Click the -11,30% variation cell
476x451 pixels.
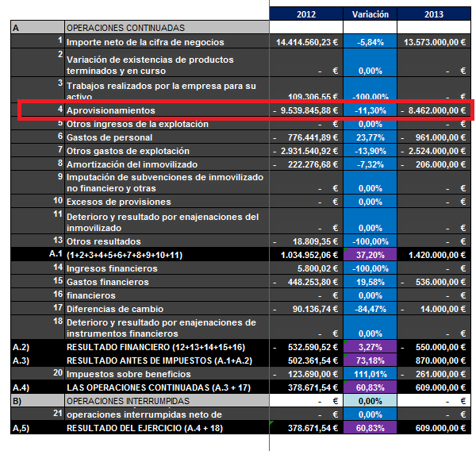370,110
